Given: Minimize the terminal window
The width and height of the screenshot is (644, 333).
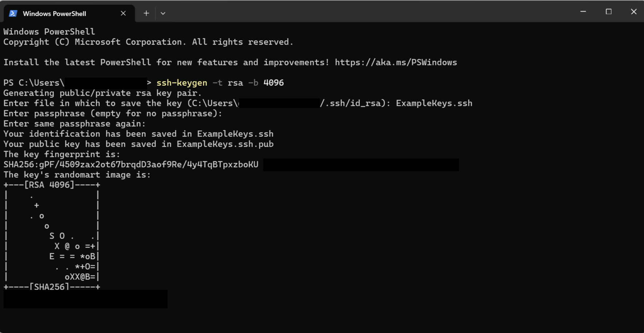Looking at the screenshot, I should 583,12.
